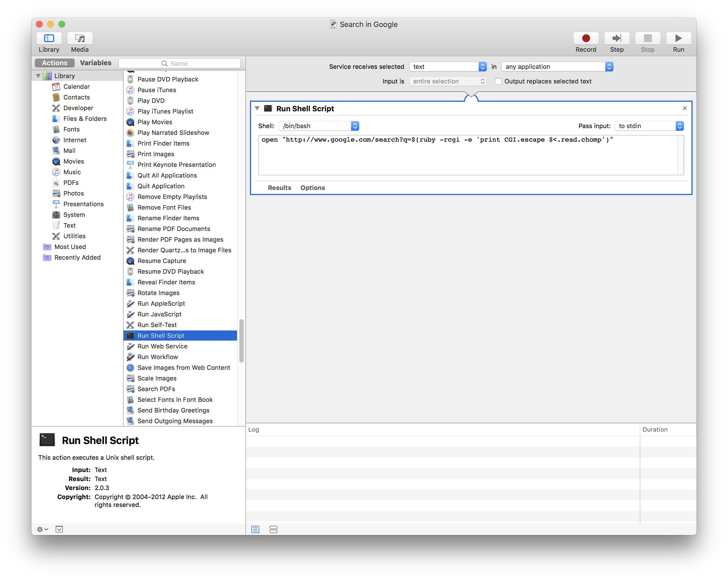728x580 pixels.
Task: Open the Results tab of the action
Action: coord(279,187)
